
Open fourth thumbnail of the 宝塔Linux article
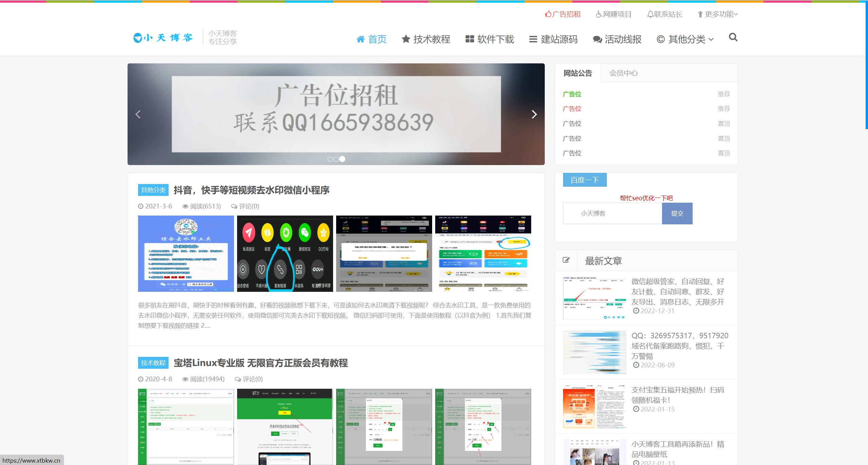coord(483,427)
